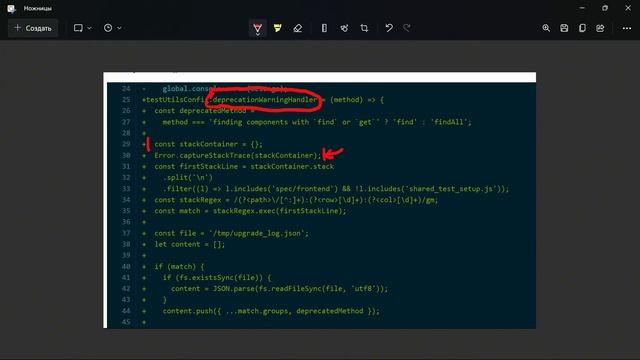Screen dimensions: 640x360
Task: Click 'if (fs.existsSync(file)) {' line
Action: click(x=217, y=278)
